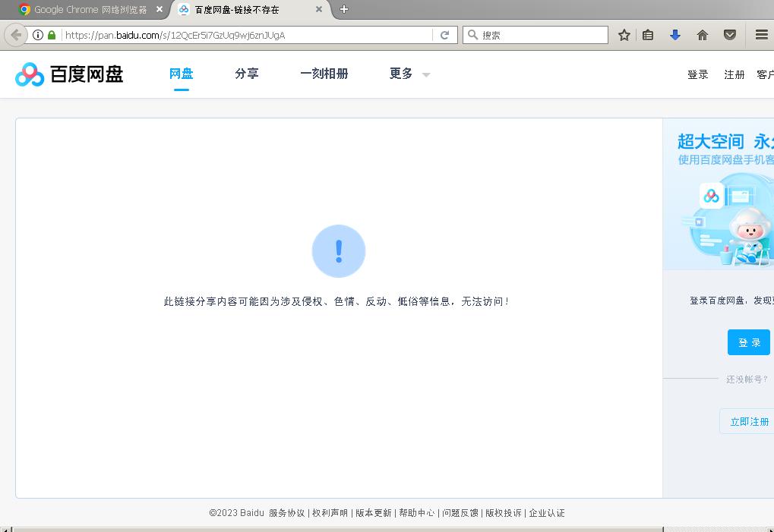This screenshot has height=532, width=774.
Task: Switch to the Google Chrome 网络浏览器 tab
Action: coord(90,10)
